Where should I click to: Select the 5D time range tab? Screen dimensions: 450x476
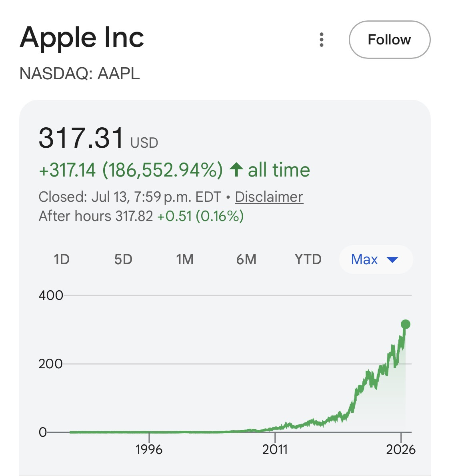123,259
